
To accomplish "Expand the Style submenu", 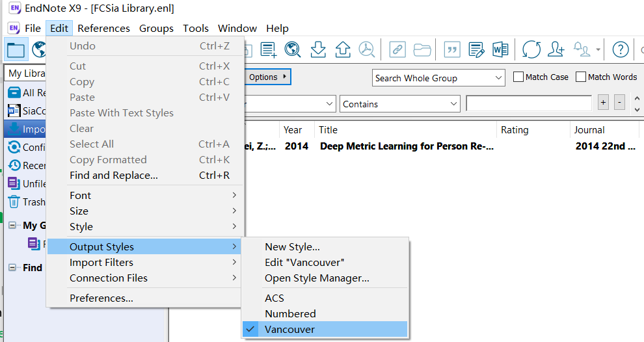I will (x=144, y=227).
